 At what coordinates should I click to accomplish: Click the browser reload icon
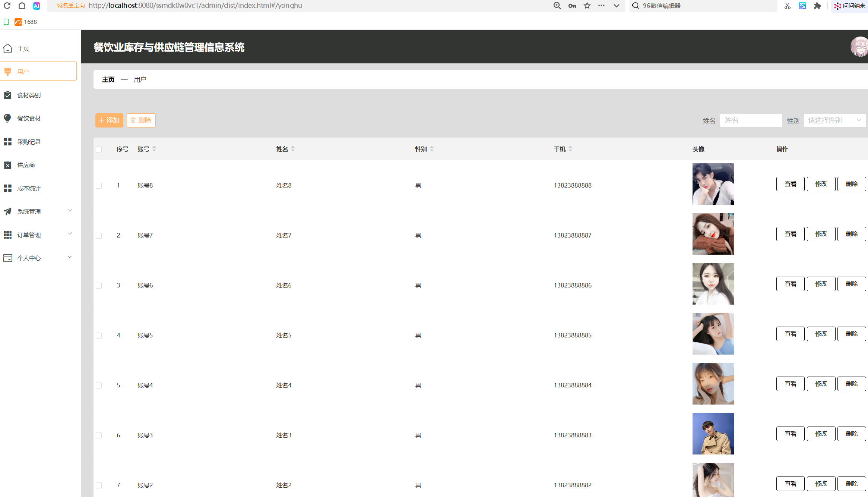7,6
